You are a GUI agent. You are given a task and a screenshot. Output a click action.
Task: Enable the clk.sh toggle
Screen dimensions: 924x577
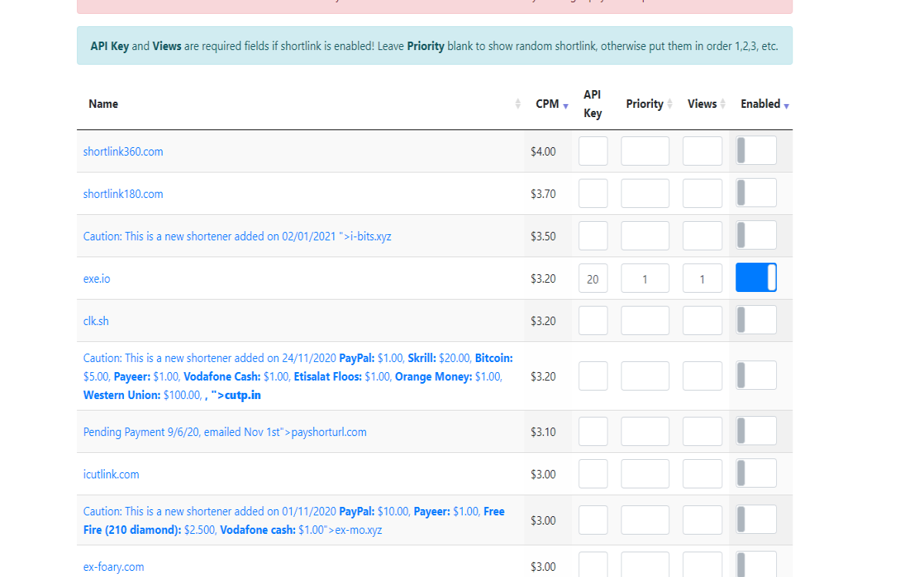pos(756,320)
